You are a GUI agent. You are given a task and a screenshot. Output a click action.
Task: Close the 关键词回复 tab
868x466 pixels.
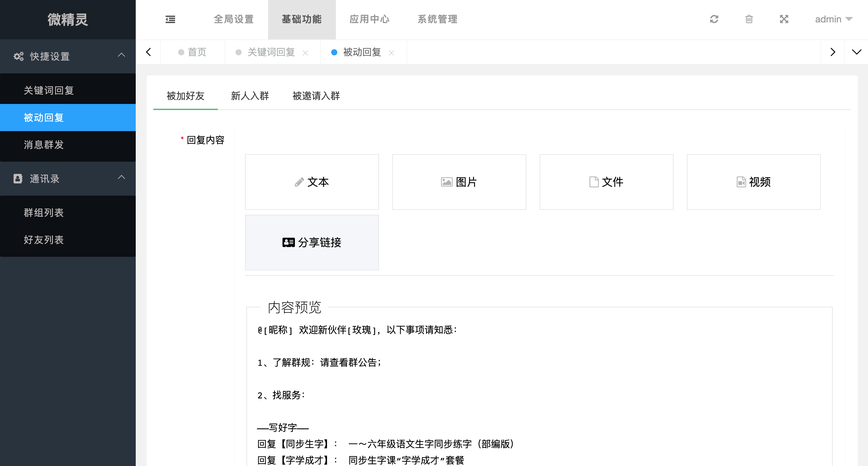[x=305, y=53]
